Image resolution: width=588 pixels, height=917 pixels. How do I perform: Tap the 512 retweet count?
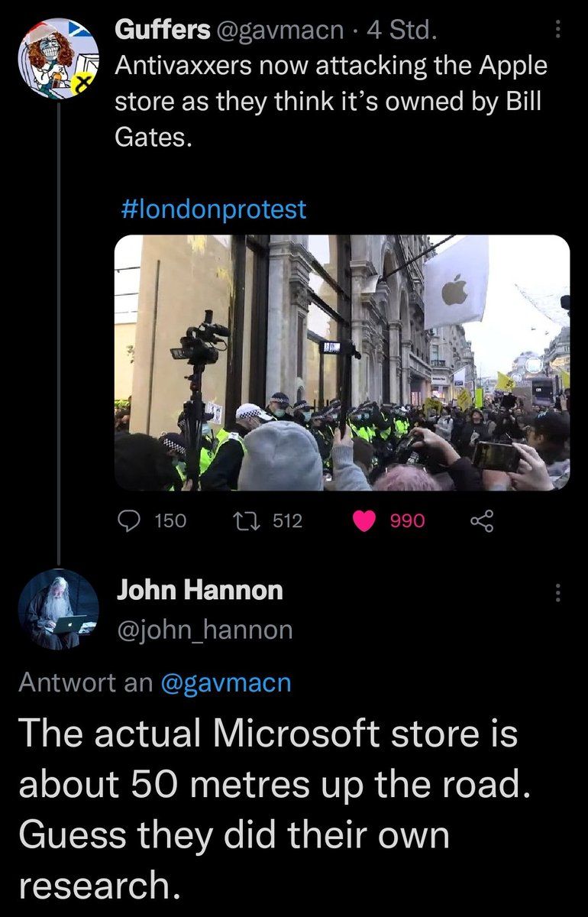(287, 521)
